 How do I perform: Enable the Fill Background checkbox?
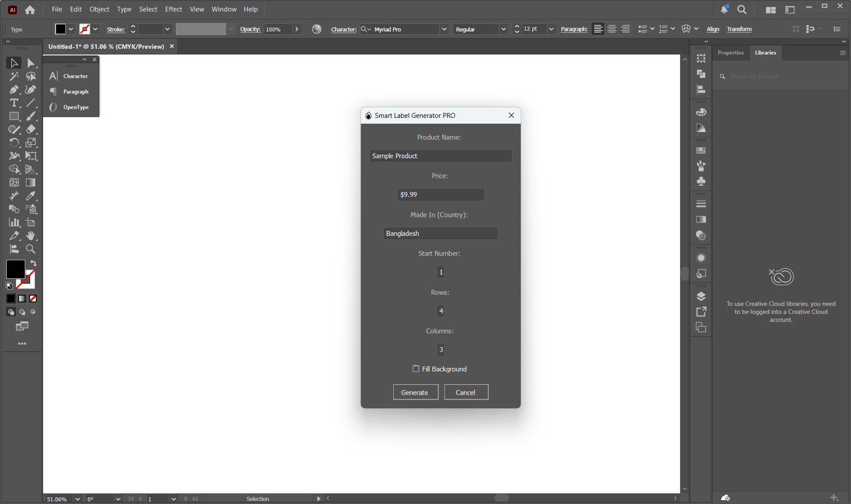coord(416,369)
